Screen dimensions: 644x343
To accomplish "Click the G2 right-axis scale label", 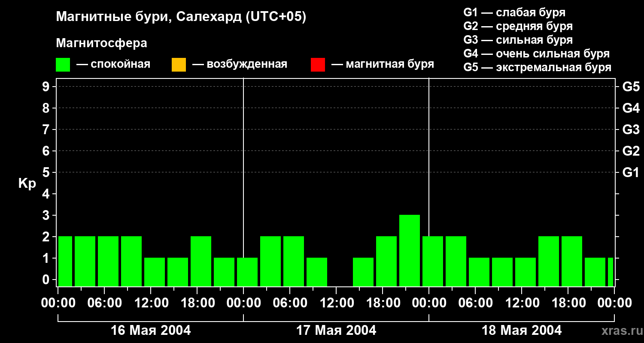I will coord(631,151).
